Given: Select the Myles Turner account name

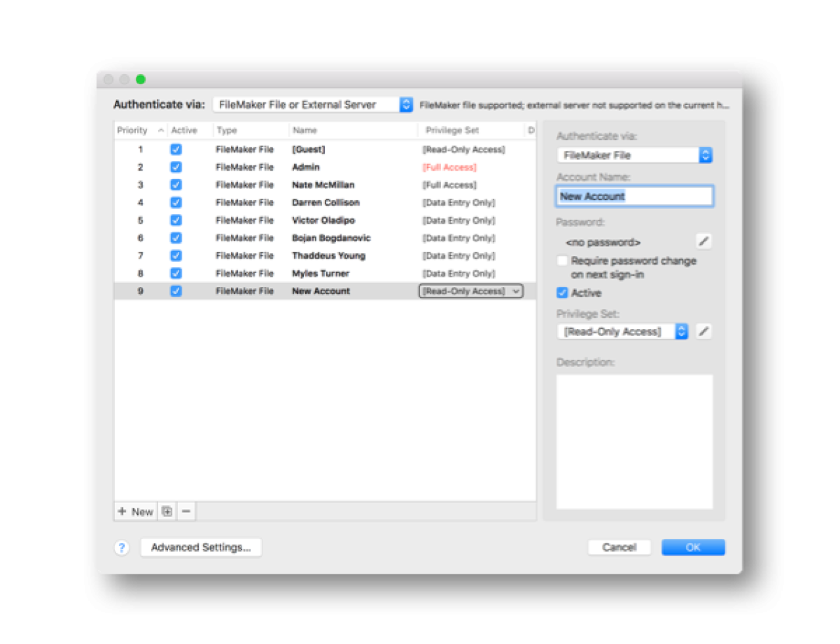Looking at the screenshot, I should coord(321,274).
